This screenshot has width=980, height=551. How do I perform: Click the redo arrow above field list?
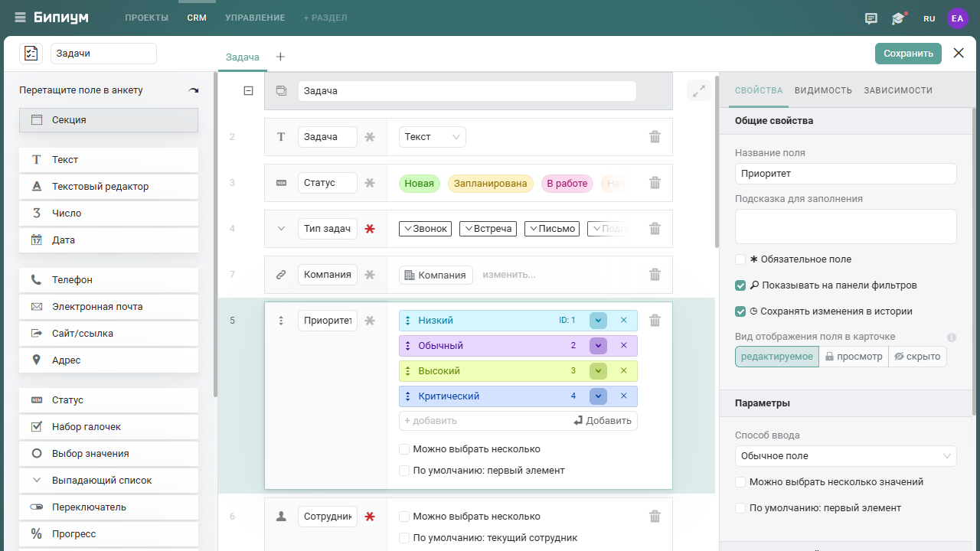194,90
